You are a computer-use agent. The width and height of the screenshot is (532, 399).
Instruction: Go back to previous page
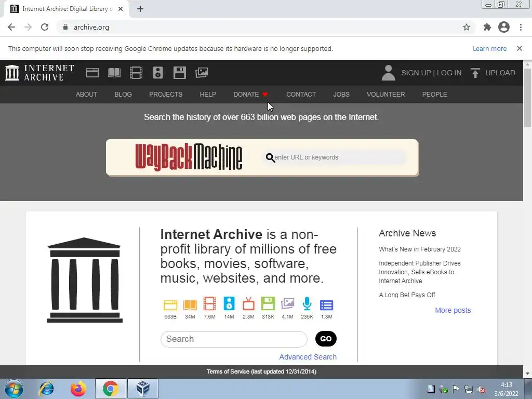[11, 27]
